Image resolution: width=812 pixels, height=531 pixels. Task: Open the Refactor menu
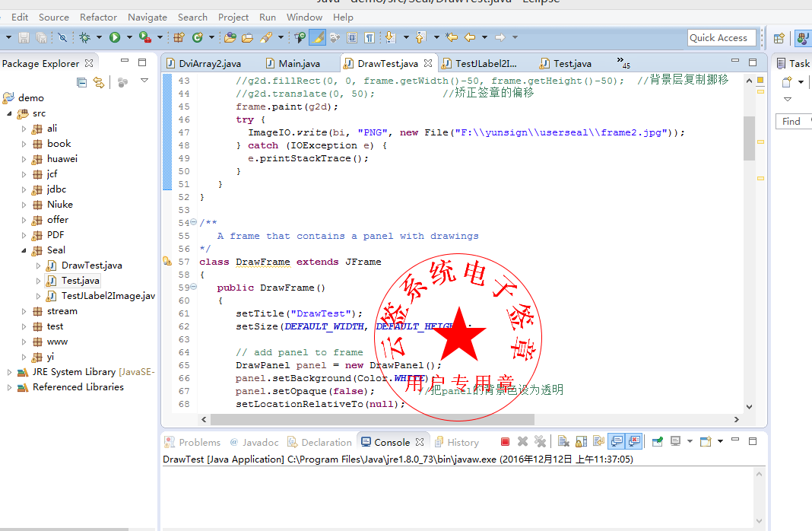98,17
